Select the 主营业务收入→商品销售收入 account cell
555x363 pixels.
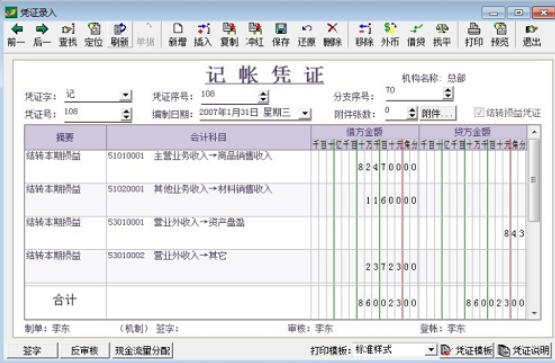pyautogui.click(x=208, y=167)
